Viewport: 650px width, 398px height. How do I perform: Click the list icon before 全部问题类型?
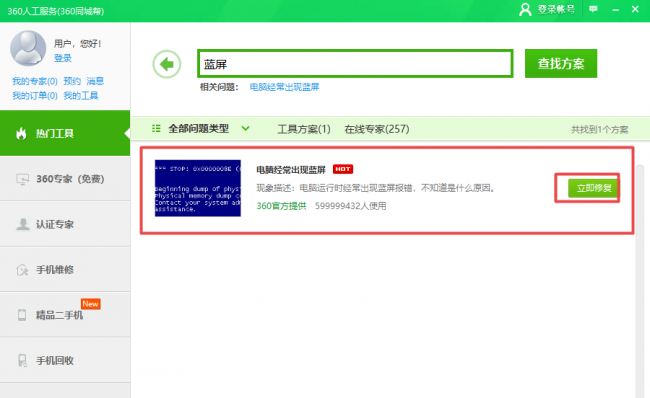tap(156, 129)
